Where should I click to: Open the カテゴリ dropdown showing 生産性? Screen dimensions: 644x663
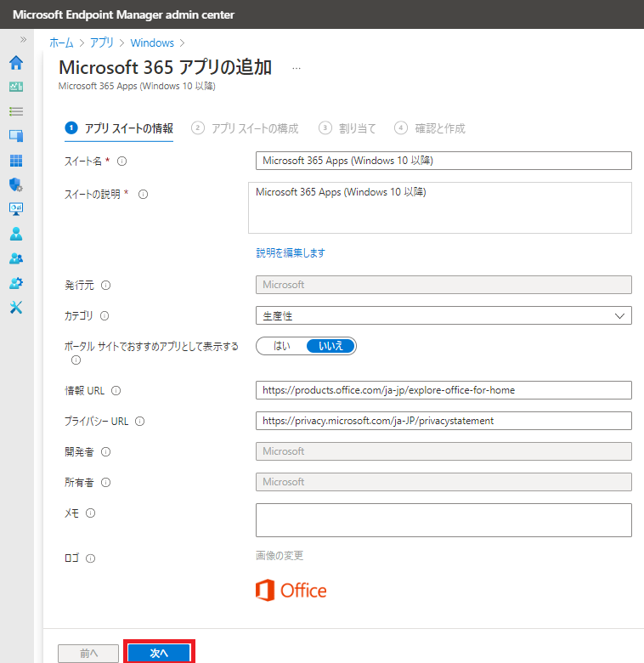443,315
